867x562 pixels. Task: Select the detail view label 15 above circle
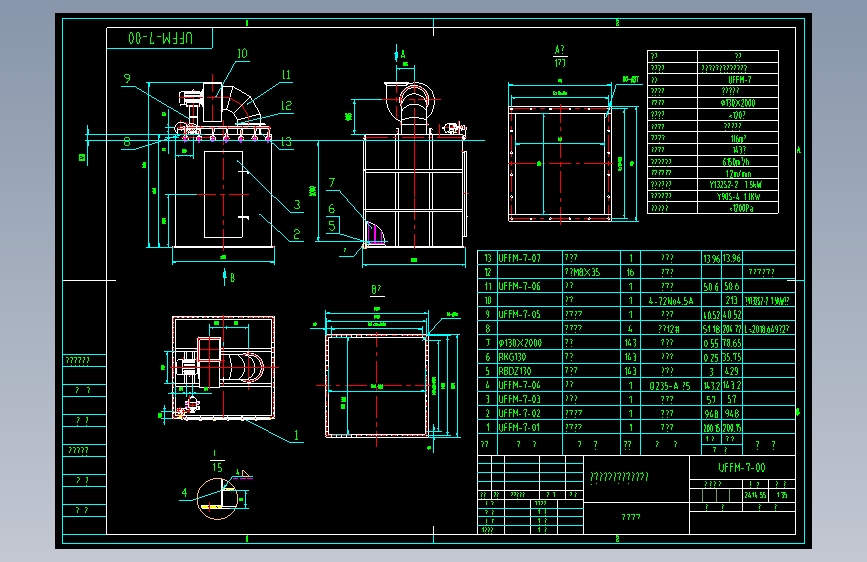[x=217, y=467]
